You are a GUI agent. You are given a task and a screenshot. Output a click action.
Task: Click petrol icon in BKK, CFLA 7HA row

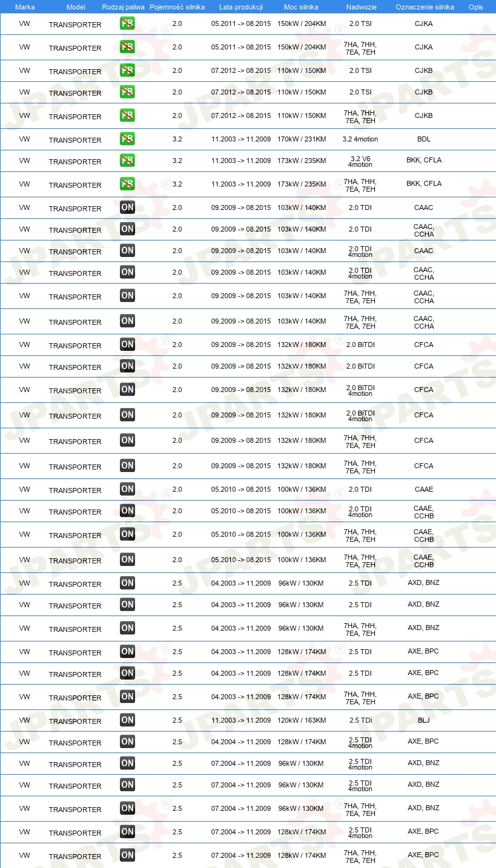point(127,184)
